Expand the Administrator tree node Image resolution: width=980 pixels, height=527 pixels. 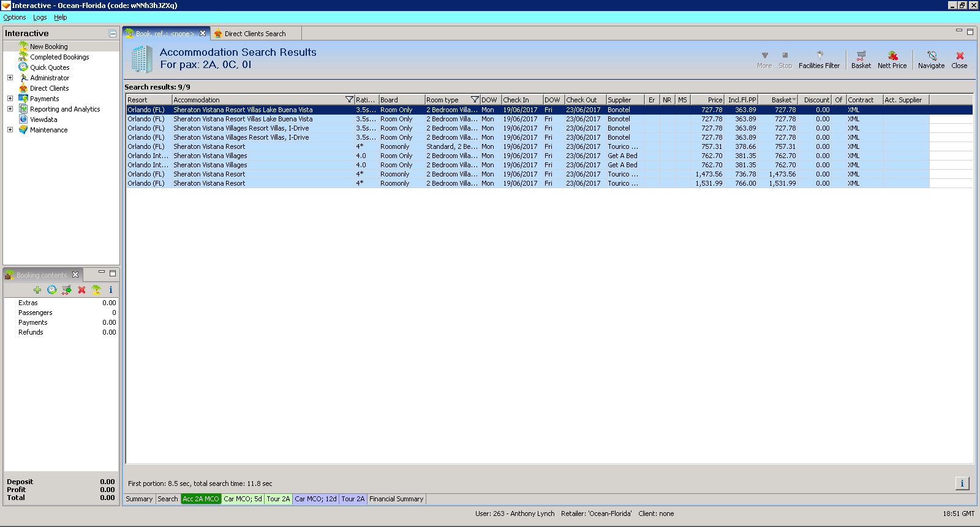click(x=10, y=78)
